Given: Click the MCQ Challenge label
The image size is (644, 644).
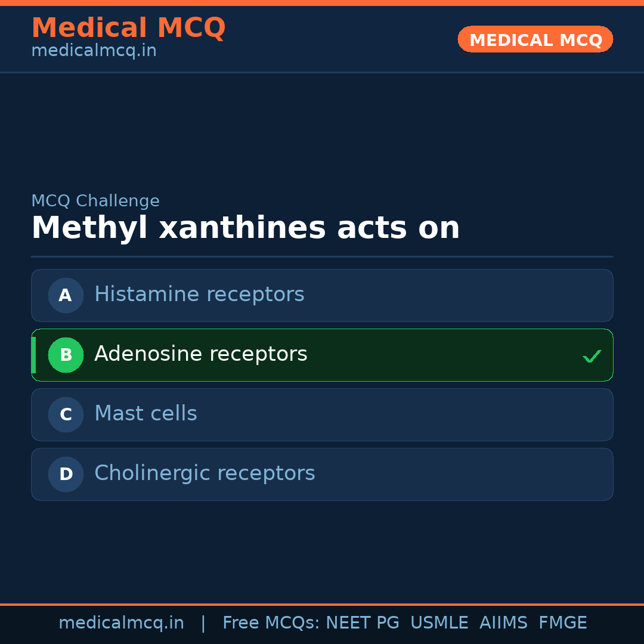Looking at the screenshot, I should (x=95, y=201).
